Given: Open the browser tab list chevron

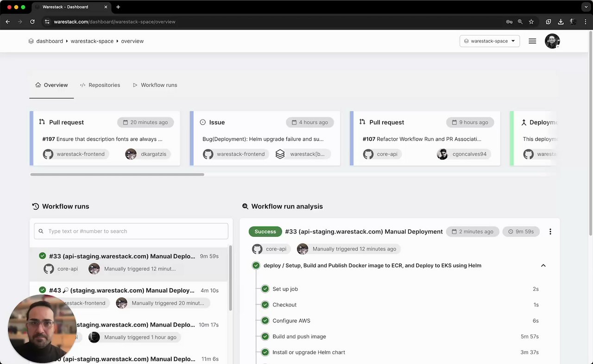Looking at the screenshot, I should tap(586, 7).
